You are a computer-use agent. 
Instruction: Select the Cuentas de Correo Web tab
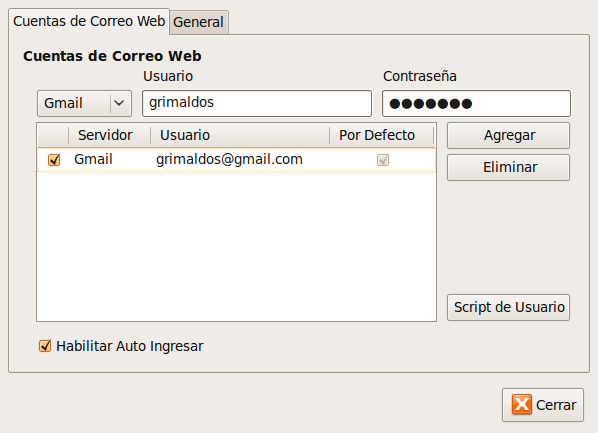pyautogui.click(x=89, y=21)
